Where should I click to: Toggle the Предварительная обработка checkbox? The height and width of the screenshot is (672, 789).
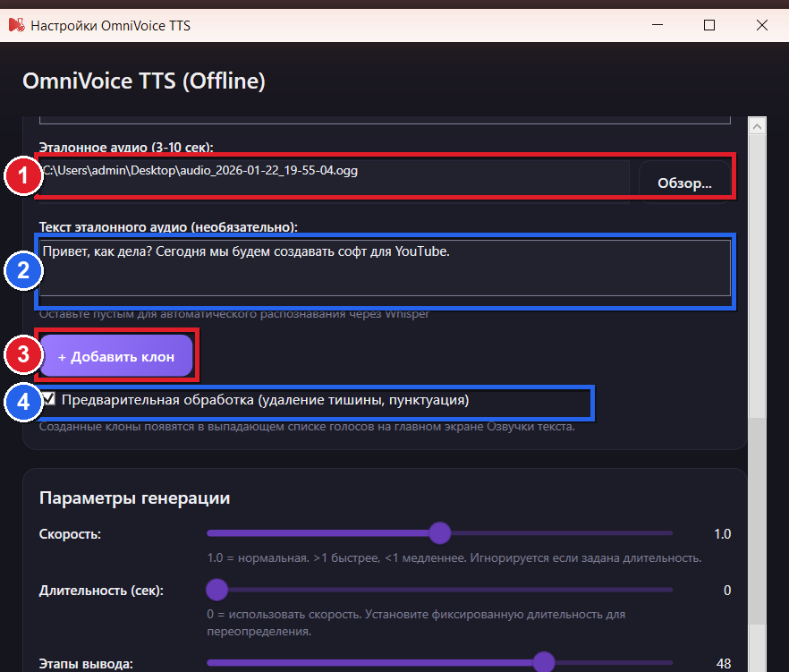pos(49,399)
